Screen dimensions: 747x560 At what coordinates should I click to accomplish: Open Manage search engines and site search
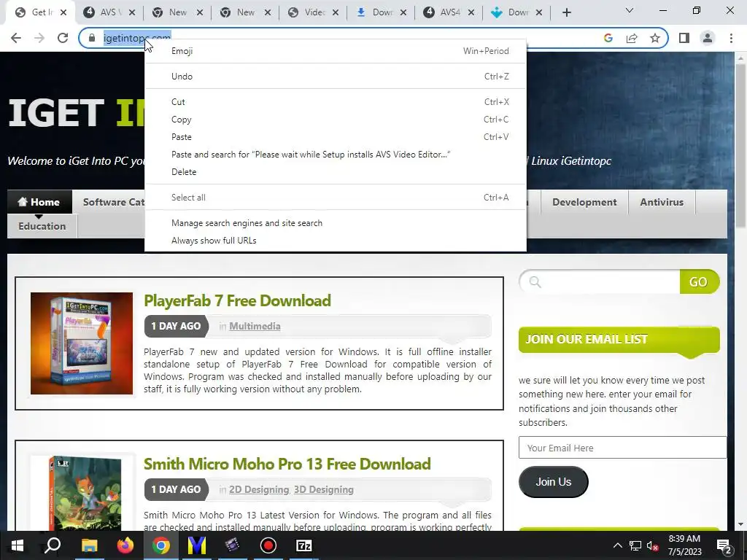(336, 223)
